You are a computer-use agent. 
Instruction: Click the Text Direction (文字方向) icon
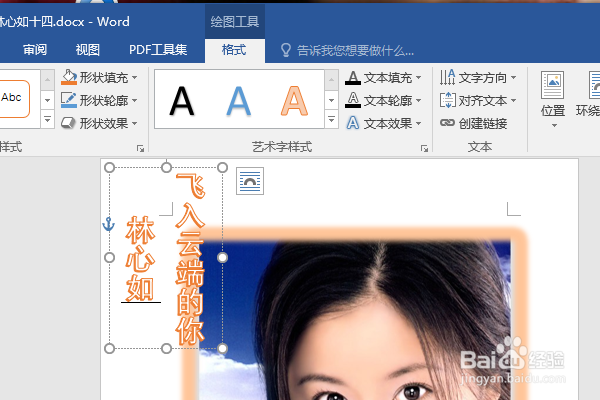(x=447, y=77)
